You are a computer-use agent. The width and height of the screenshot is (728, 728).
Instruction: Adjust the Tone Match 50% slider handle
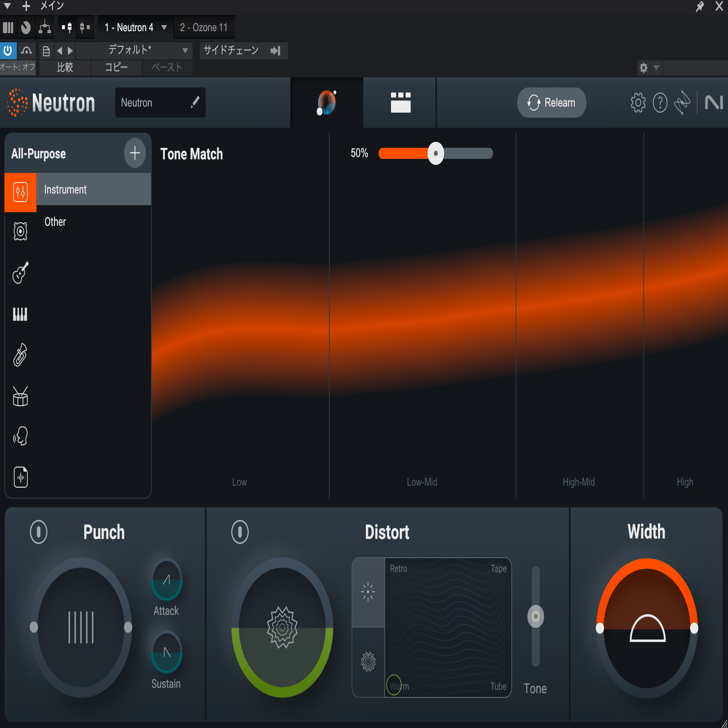coord(436,153)
